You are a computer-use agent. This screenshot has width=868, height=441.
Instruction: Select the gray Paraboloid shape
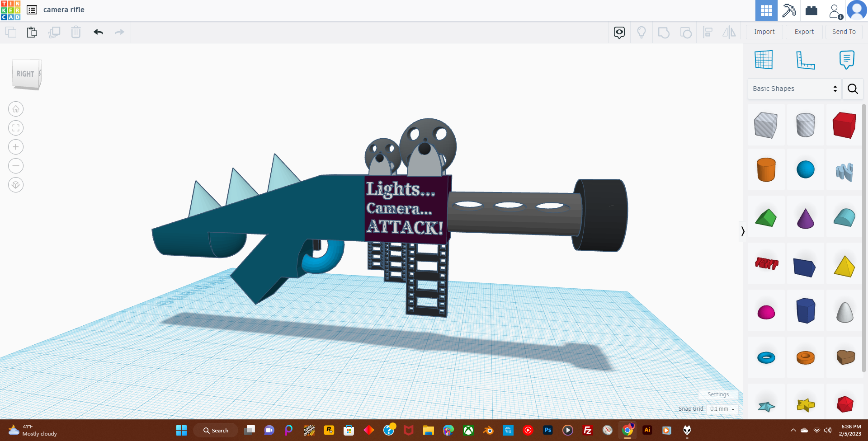[x=844, y=312]
